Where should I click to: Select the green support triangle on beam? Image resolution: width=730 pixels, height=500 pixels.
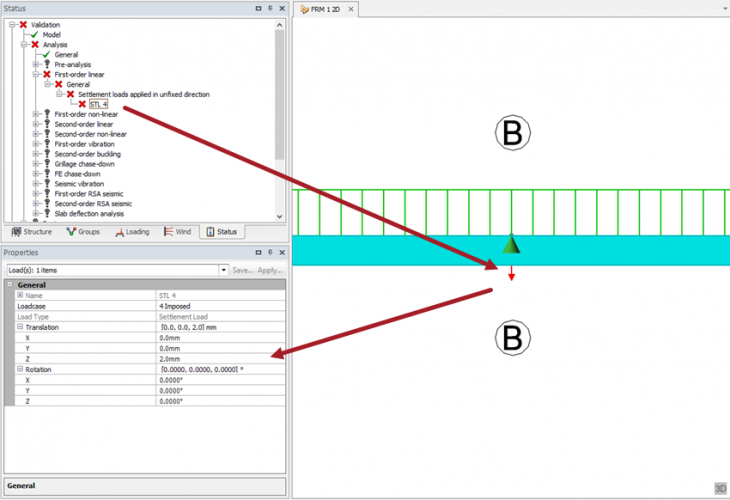pos(511,244)
